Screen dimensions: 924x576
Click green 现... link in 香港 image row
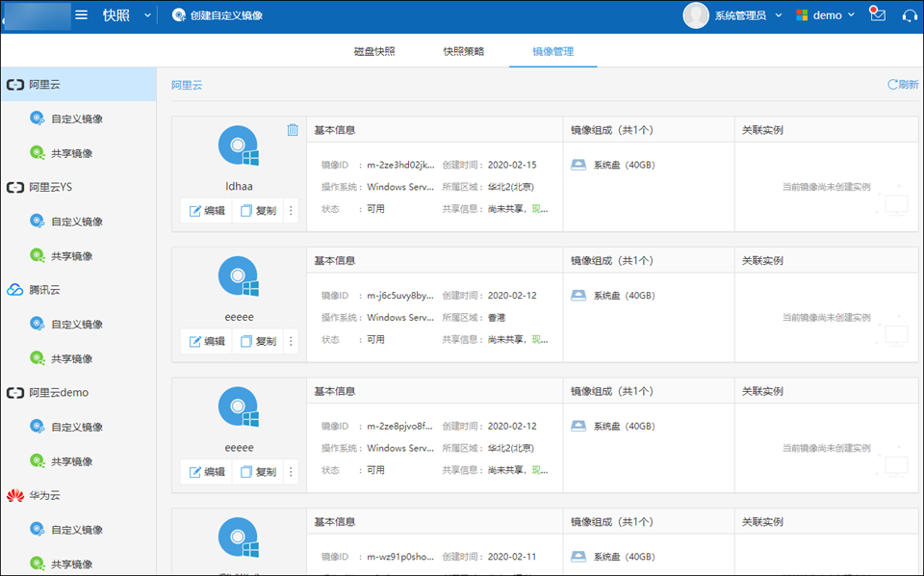click(540, 340)
